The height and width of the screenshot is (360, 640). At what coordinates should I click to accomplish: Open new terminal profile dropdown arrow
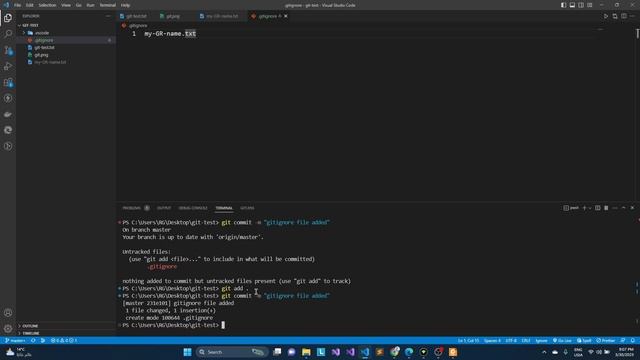590,208
